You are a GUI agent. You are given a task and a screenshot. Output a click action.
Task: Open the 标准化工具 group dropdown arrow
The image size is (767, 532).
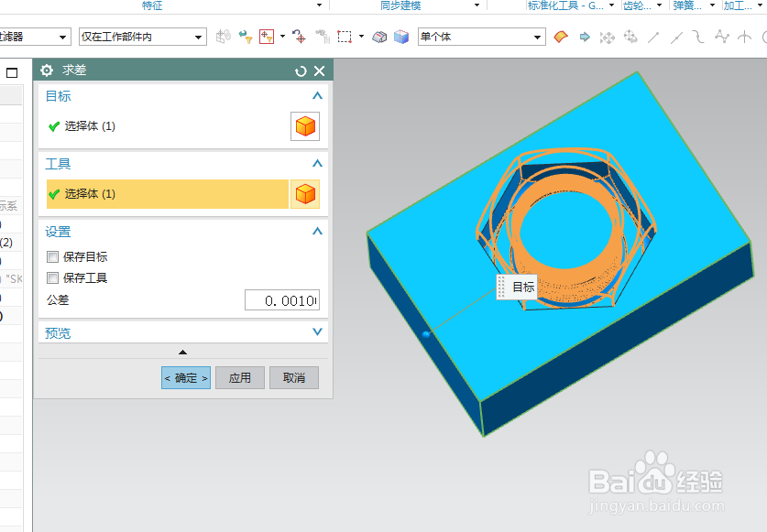[611, 5]
